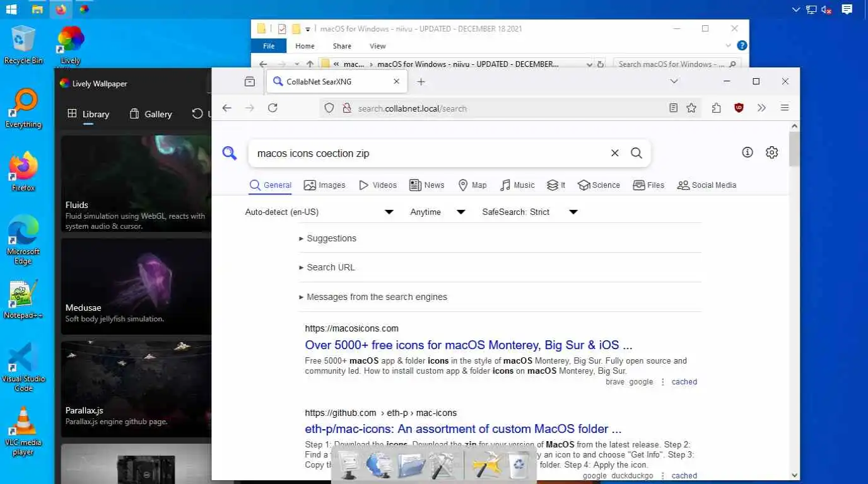The image size is (868, 484).
Task: Expand the Search URL section
Action: 327,267
